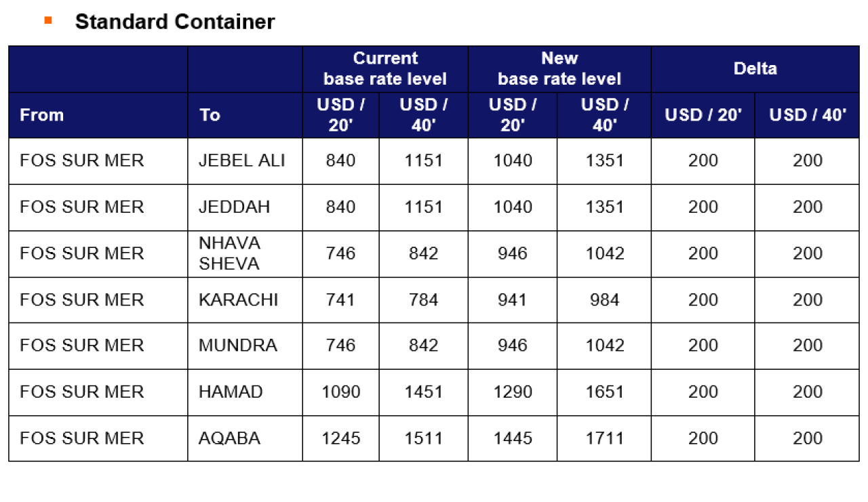The image size is (868, 502).
Task: Click the orange bullet beside Standard Container
Action: tap(47, 20)
